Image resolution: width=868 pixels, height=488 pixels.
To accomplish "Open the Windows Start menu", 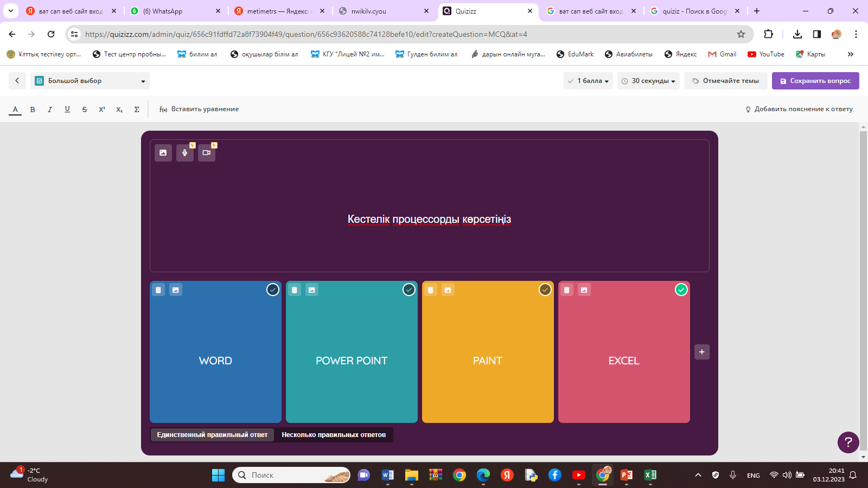I will (x=218, y=475).
